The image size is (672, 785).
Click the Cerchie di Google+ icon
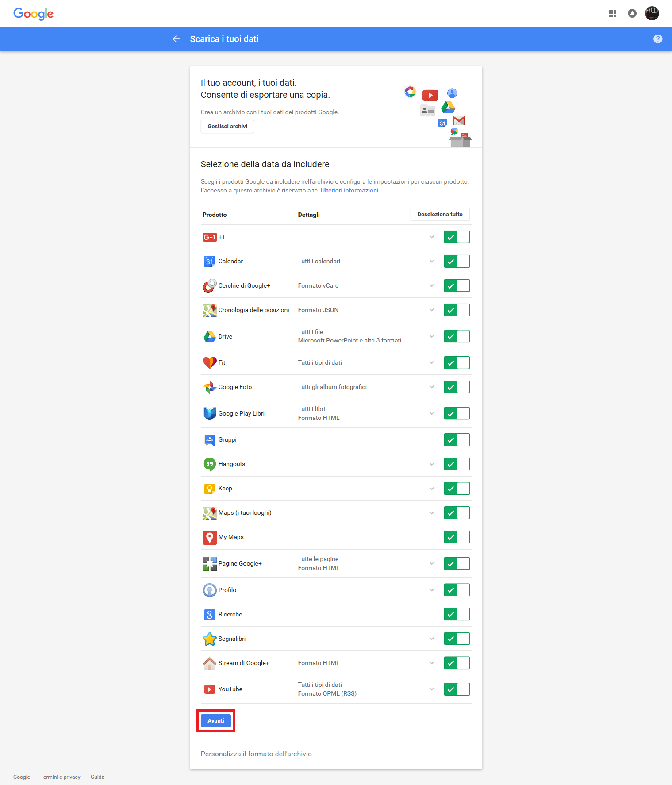pyautogui.click(x=210, y=286)
